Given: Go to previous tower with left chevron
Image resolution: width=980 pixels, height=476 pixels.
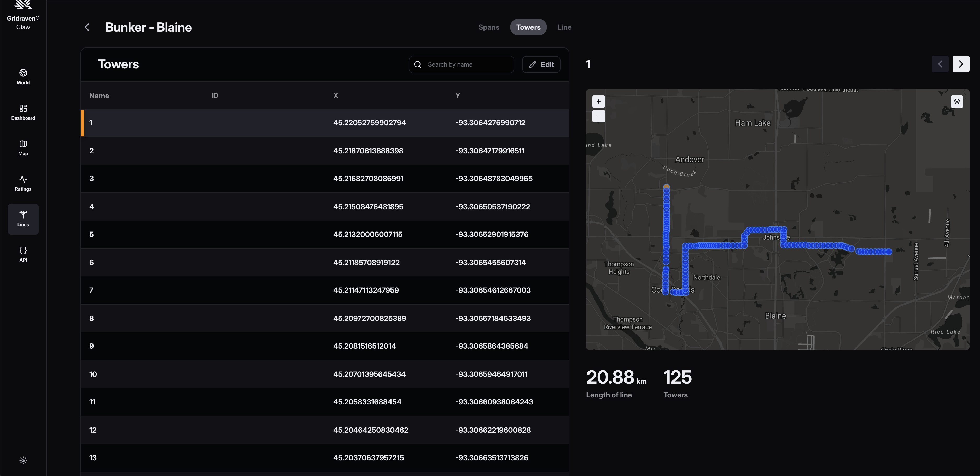Looking at the screenshot, I should tap(940, 64).
